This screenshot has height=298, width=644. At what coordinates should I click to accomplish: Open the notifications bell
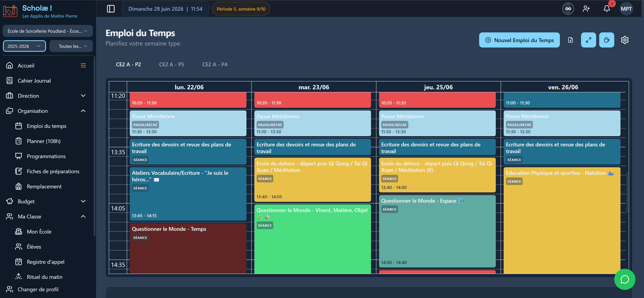607,9
